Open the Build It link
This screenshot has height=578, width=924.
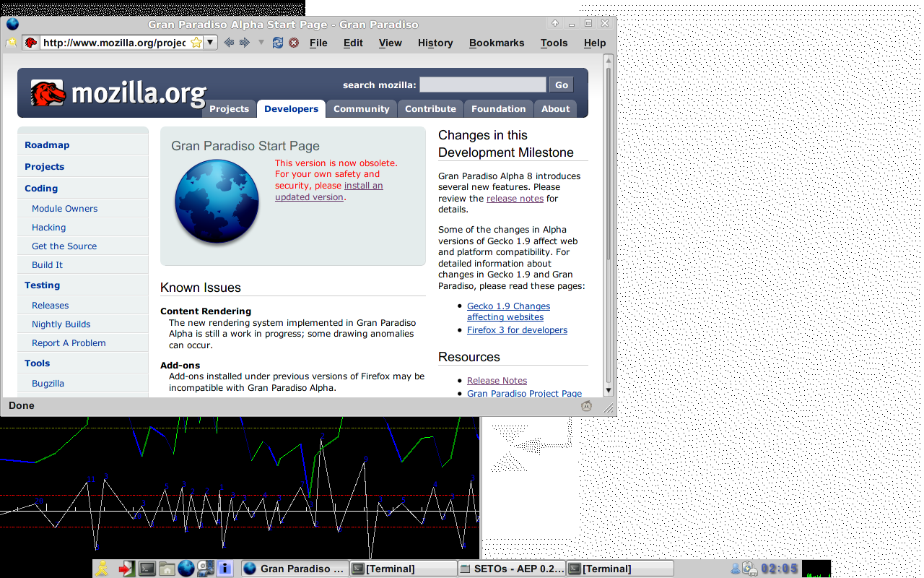47,265
